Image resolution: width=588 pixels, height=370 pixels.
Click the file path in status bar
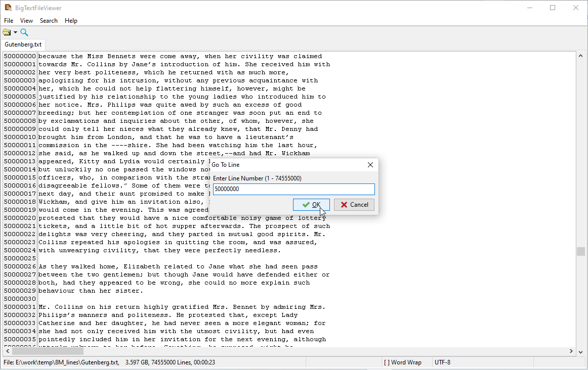pyautogui.click(x=61, y=362)
